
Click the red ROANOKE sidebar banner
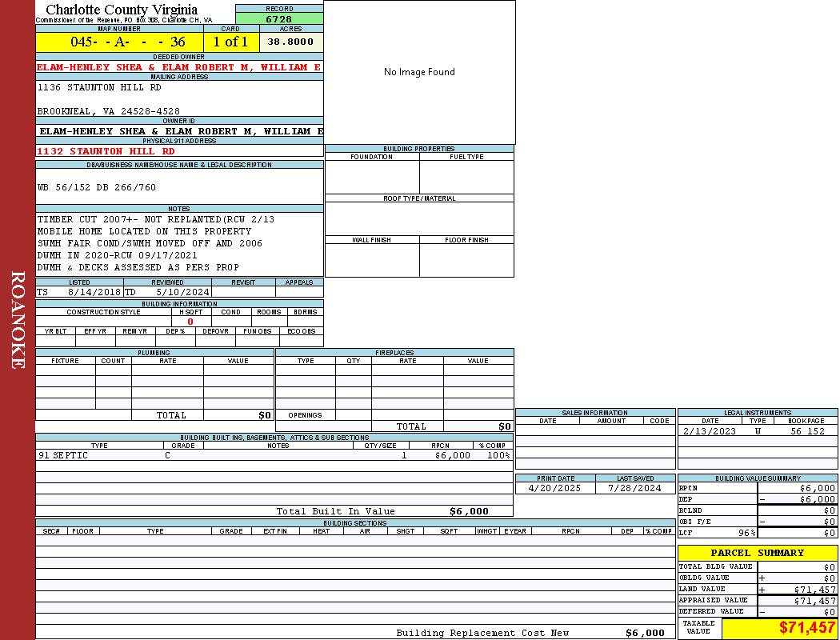(x=18, y=320)
